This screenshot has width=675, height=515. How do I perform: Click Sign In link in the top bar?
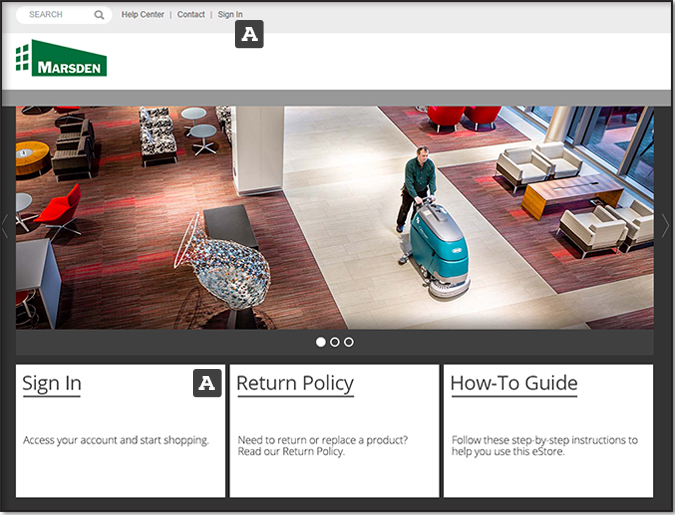(x=230, y=15)
